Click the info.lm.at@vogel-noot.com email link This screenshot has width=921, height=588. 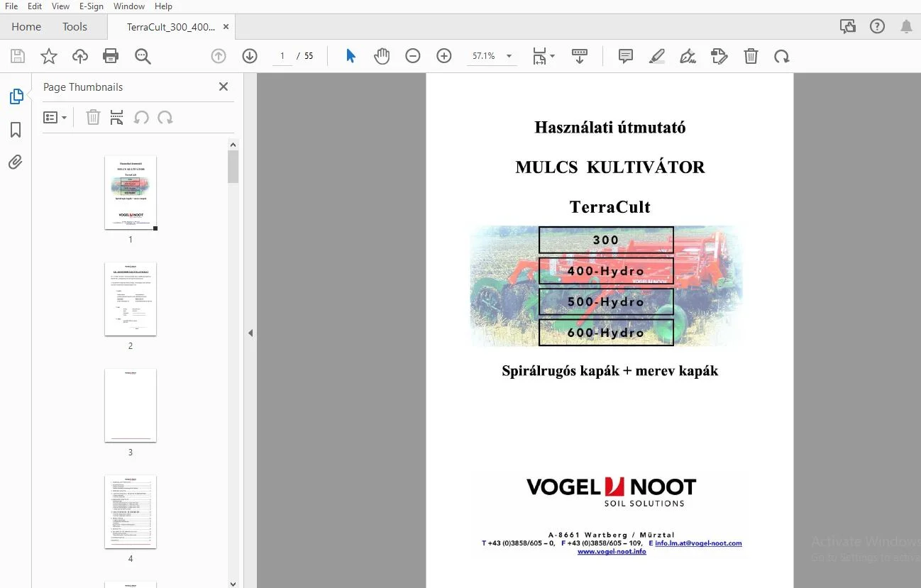[698, 543]
